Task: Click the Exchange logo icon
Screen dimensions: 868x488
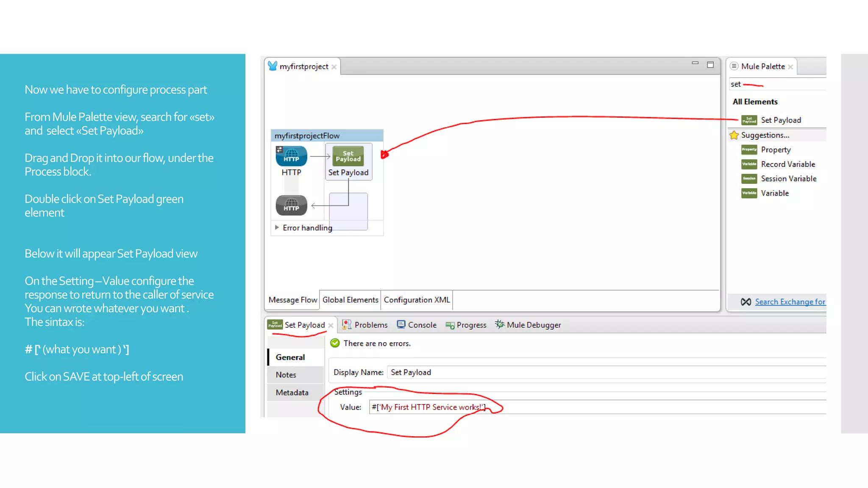Action: (746, 302)
